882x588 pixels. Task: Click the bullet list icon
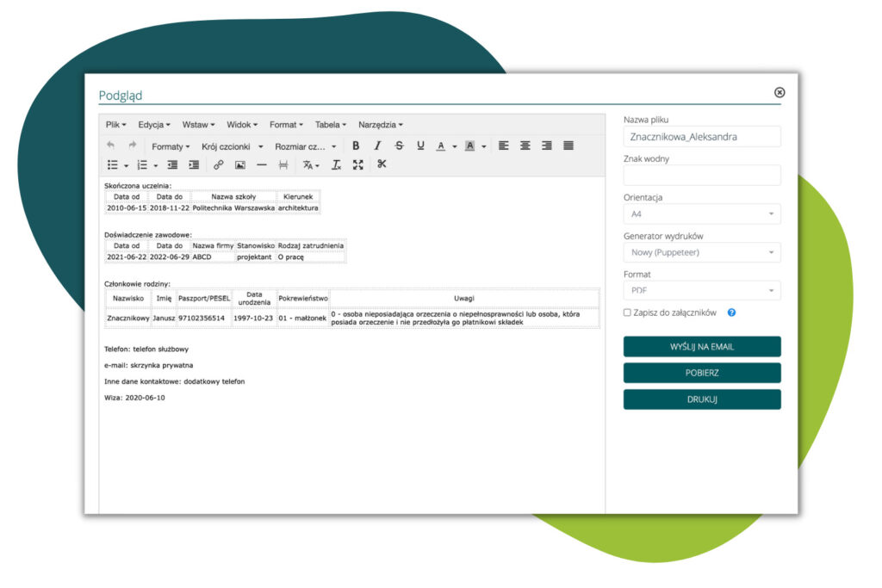(x=113, y=165)
